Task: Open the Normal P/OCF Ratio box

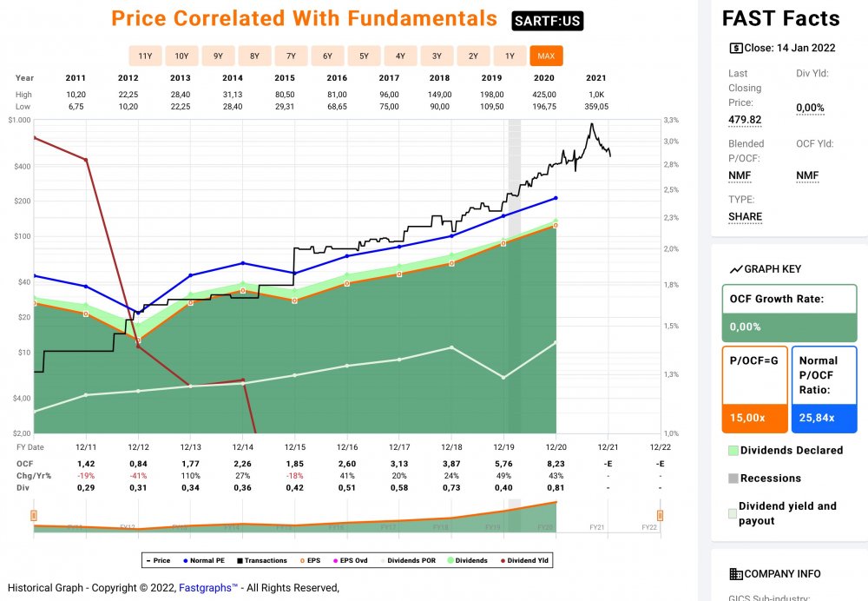Action: (823, 388)
